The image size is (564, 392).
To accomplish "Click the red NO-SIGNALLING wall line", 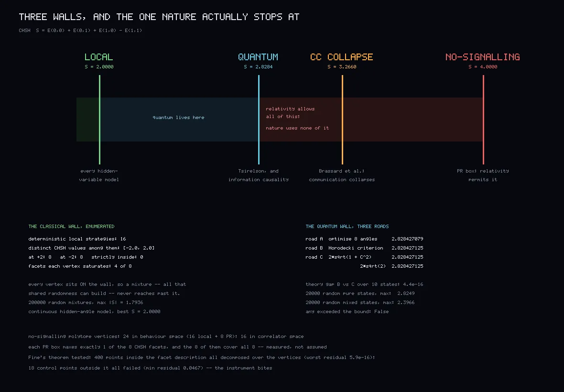I will coord(483,120).
